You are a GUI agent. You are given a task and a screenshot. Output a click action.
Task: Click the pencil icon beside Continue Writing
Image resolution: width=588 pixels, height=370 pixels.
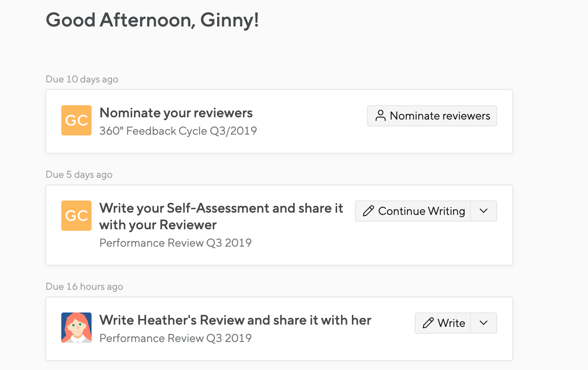pyautogui.click(x=369, y=211)
